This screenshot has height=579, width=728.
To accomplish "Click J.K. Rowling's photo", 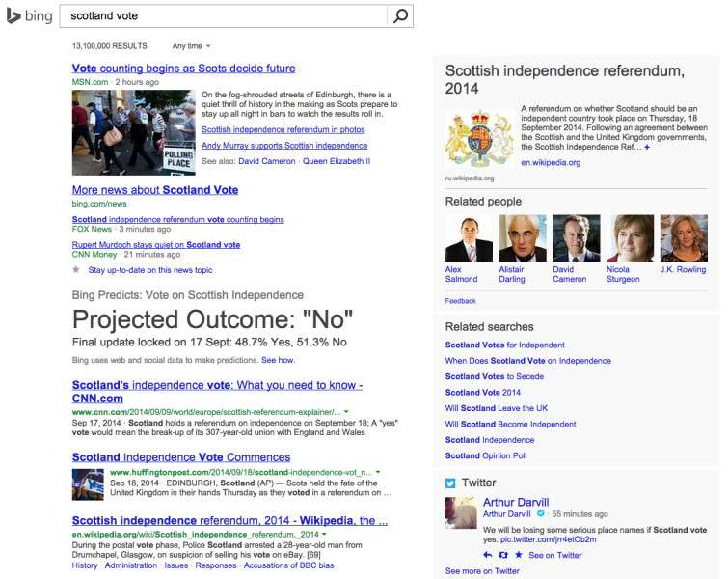I will (684, 238).
